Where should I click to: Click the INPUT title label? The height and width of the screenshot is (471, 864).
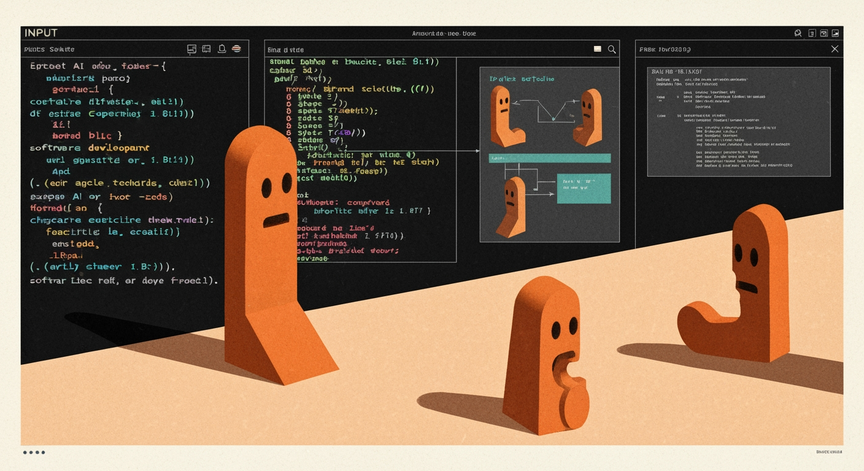[x=41, y=33]
